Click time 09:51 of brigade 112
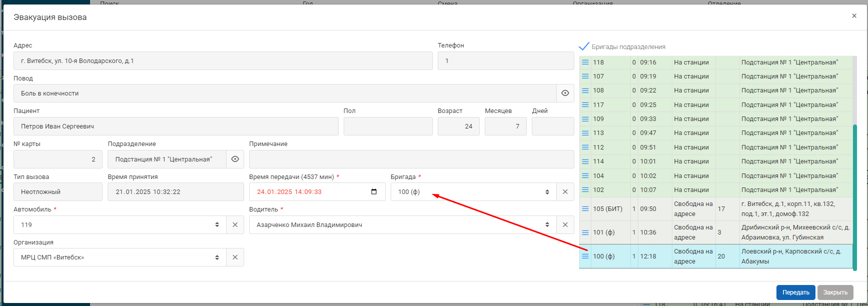 click(648, 147)
